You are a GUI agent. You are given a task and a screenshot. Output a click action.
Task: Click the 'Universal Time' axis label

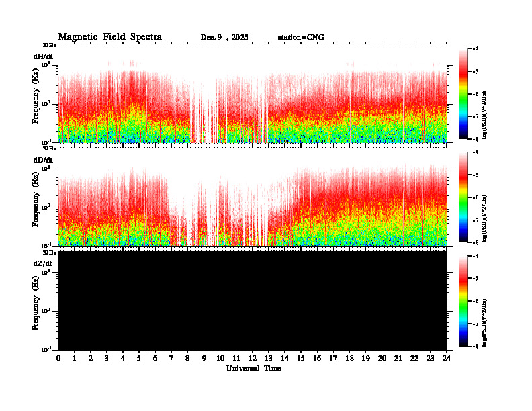pyautogui.click(x=253, y=368)
